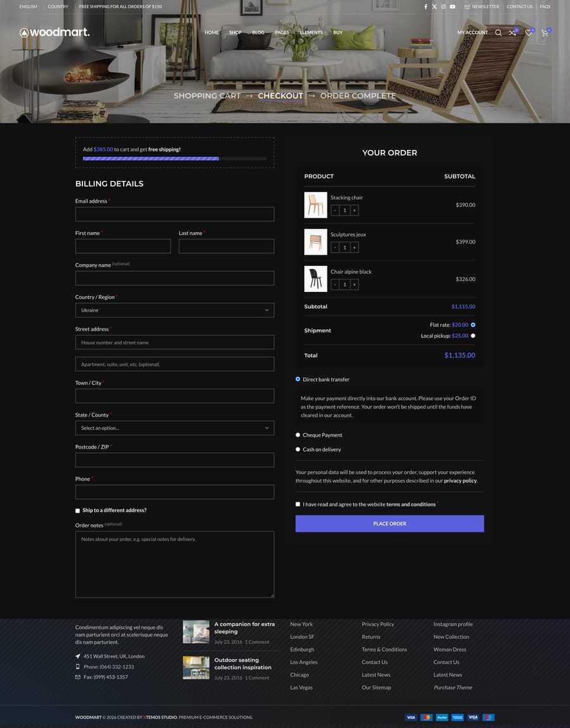
Task: Open the FAQs link
Action: [545, 6]
